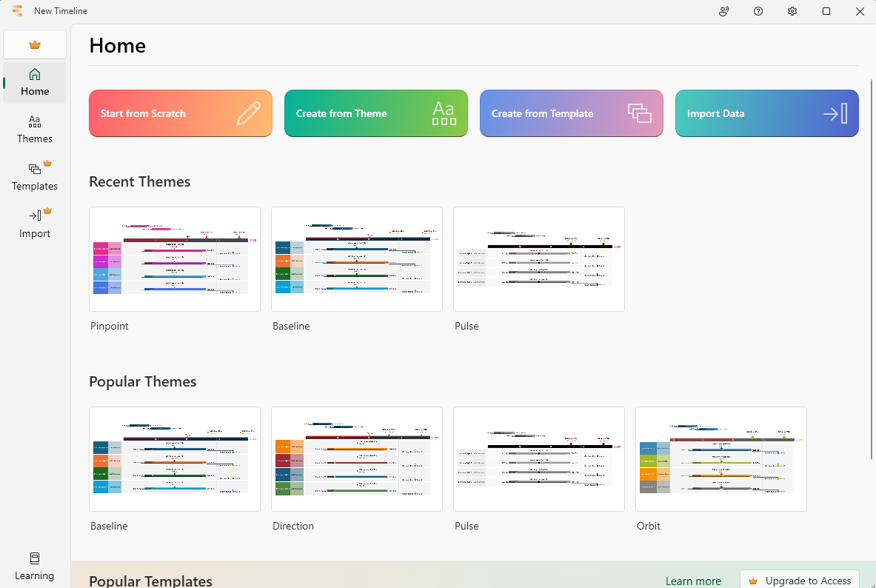Open the Home sidebar section

(x=35, y=83)
